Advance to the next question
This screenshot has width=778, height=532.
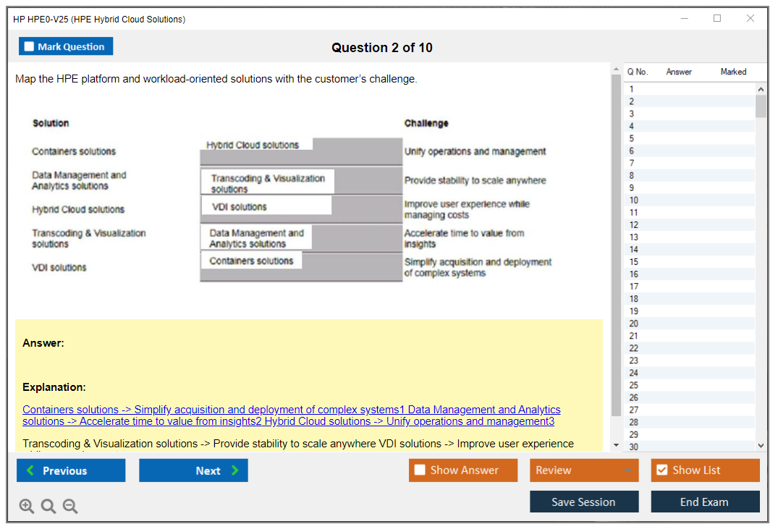tap(193, 470)
